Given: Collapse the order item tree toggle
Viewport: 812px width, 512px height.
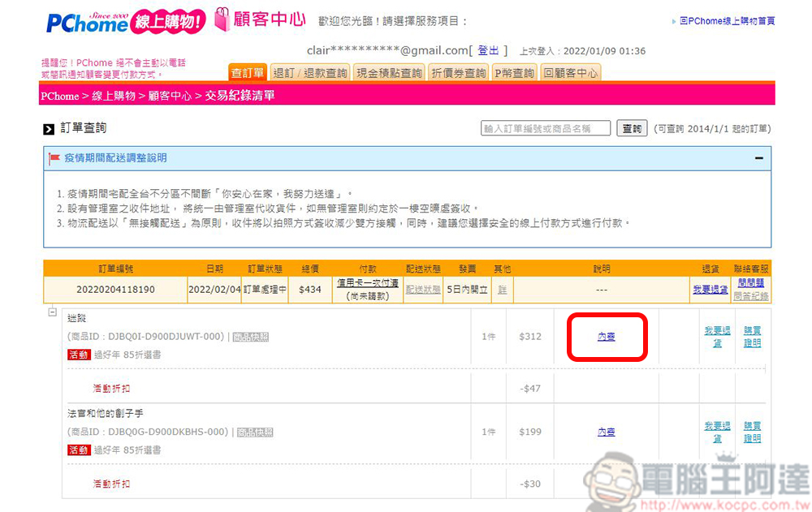Looking at the screenshot, I should [52, 312].
